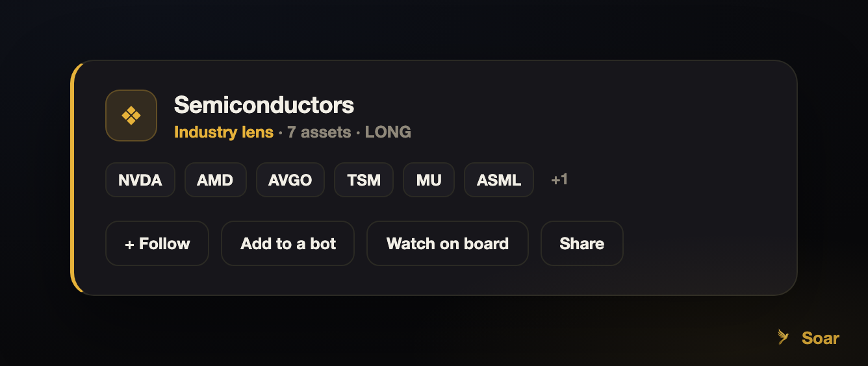Open the AVGO ticker chip

pyautogui.click(x=290, y=180)
